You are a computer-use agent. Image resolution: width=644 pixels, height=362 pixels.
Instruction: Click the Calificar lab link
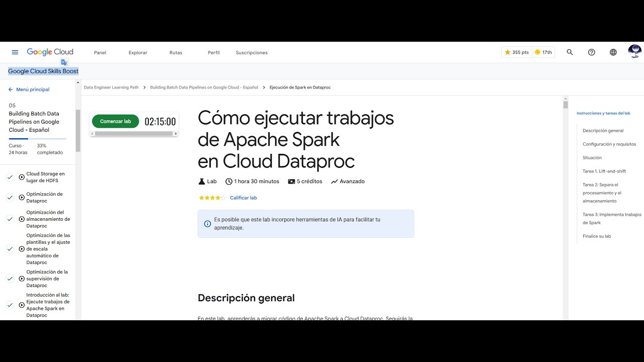click(x=244, y=198)
